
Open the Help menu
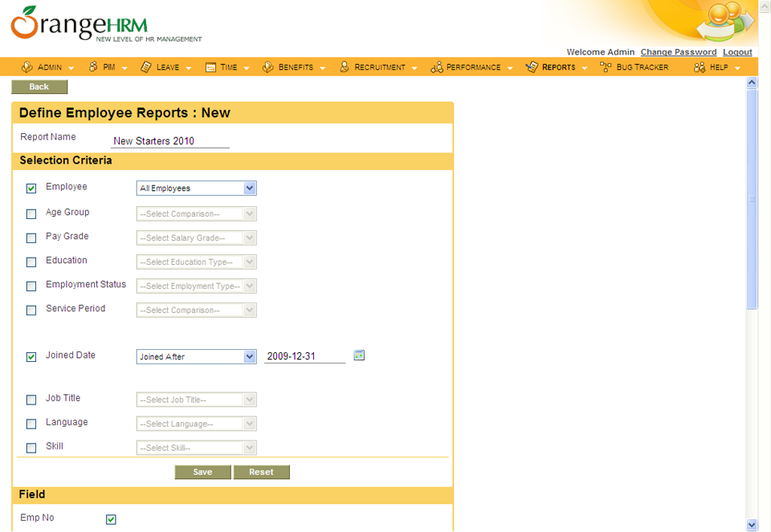coord(719,67)
